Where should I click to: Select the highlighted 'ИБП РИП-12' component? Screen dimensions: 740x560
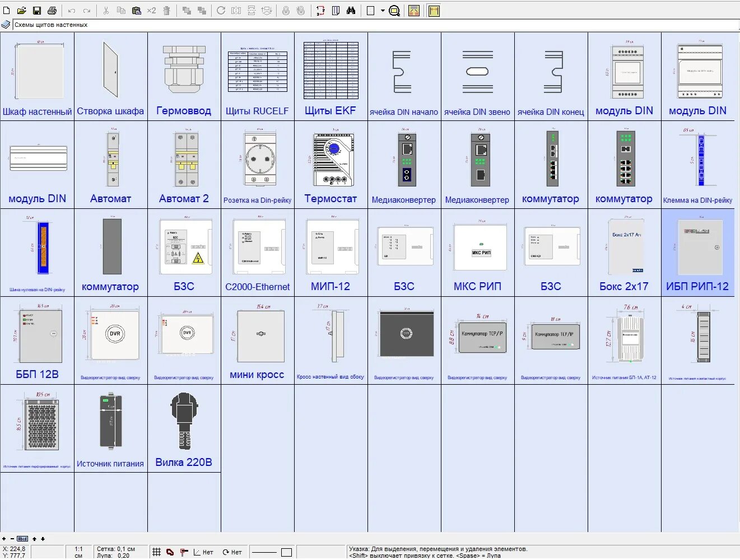[697, 253]
